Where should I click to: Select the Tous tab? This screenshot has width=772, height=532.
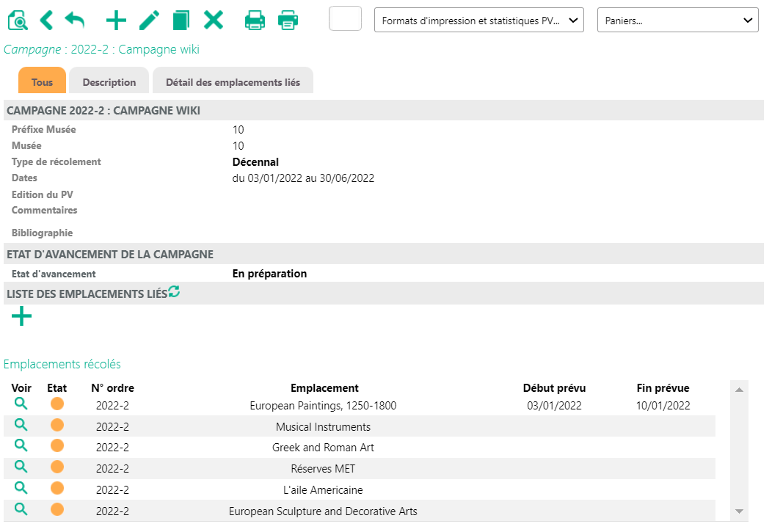pyautogui.click(x=42, y=82)
